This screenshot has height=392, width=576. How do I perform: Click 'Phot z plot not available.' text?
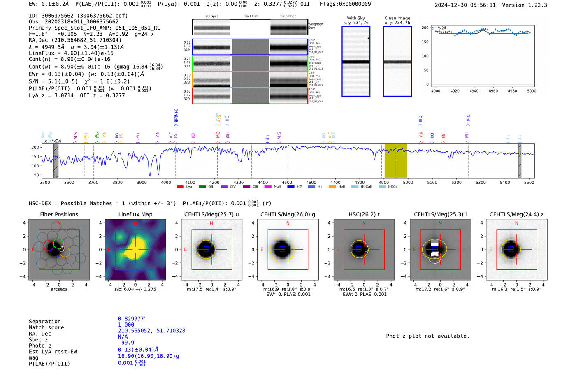tap(427, 336)
